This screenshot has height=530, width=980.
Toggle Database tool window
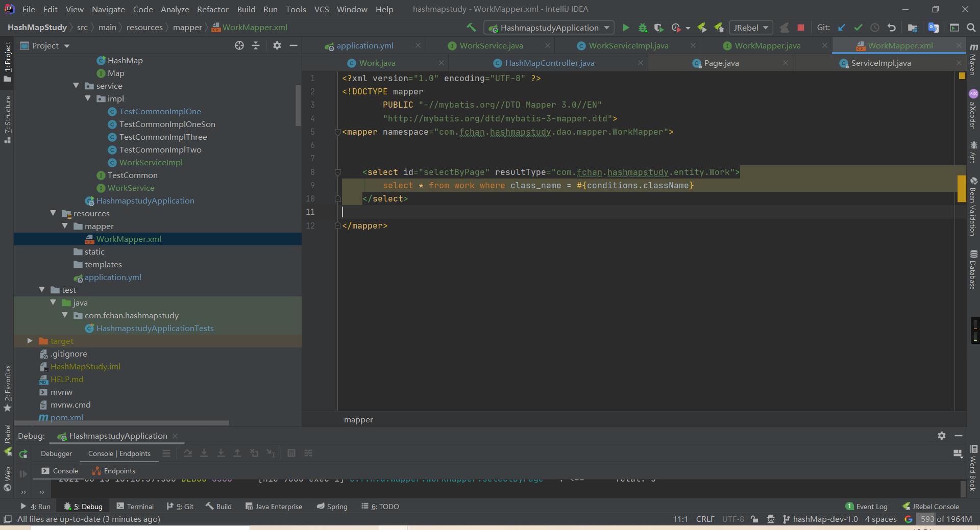tap(973, 270)
